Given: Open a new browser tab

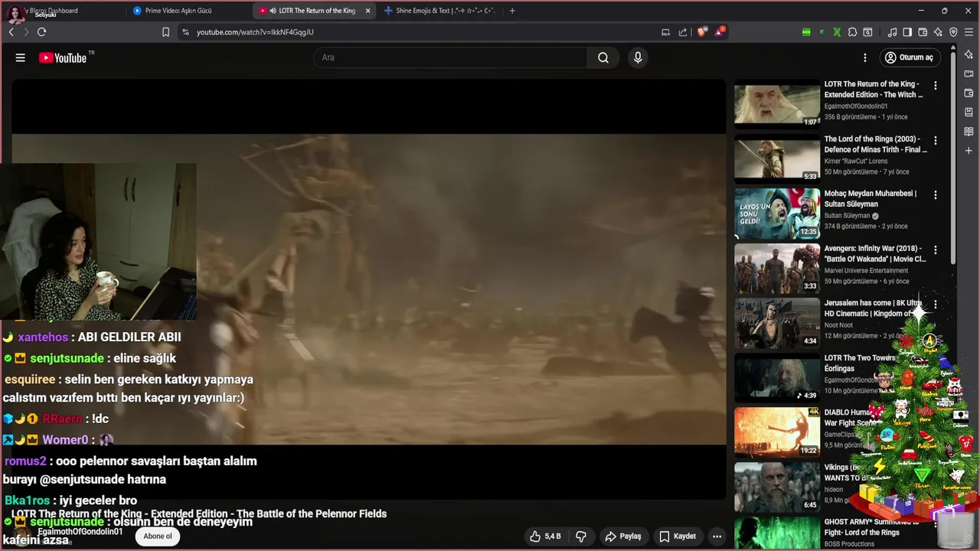Looking at the screenshot, I should tap(512, 11).
